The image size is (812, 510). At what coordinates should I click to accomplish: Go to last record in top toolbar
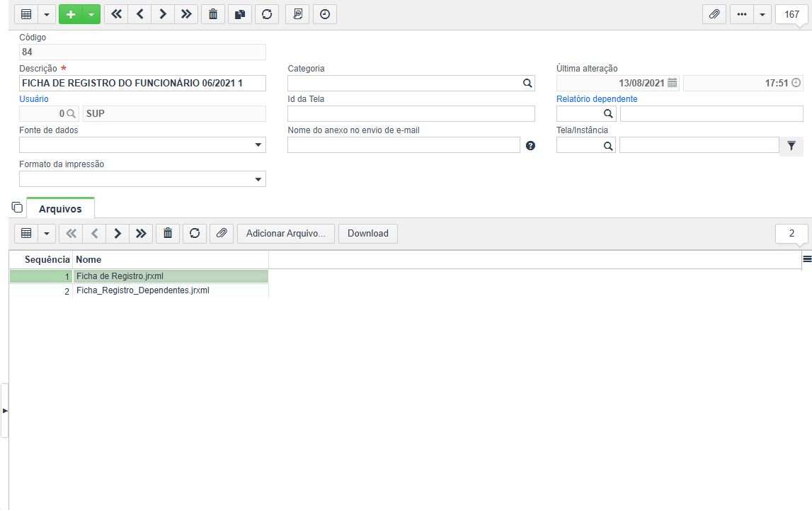186,14
